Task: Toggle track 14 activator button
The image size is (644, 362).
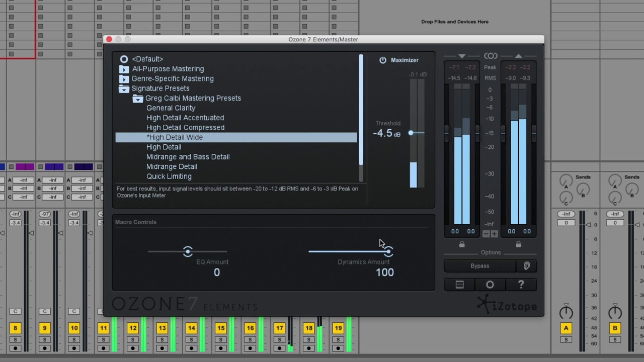Action: click(191, 328)
